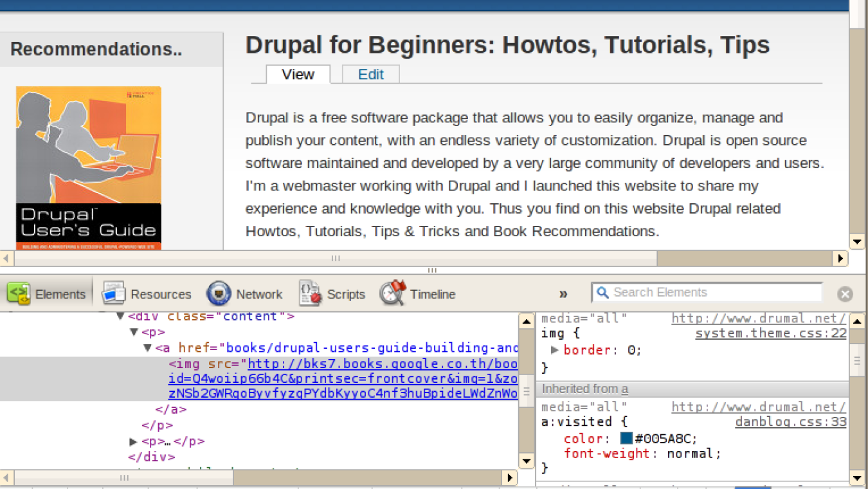This screenshot has width=868, height=489.
Task: Collapse the first <p> node
Action: pyautogui.click(x=134, y=332)
